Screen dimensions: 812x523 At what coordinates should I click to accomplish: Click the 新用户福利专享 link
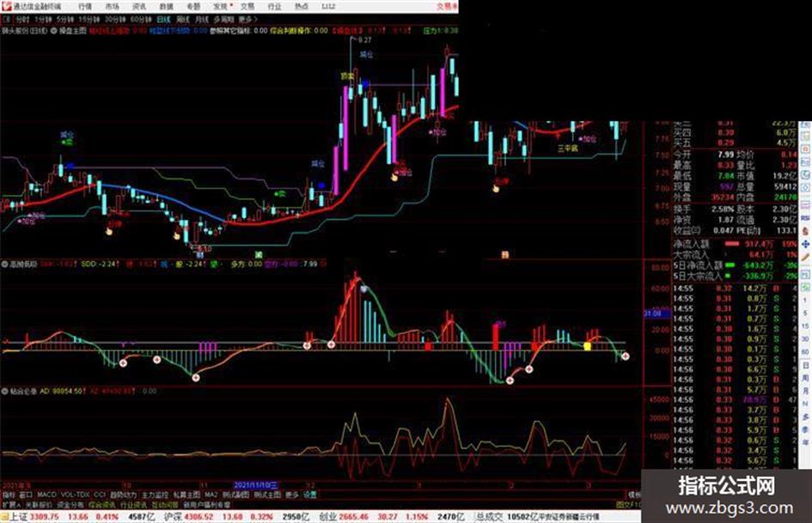pyautogui.click(x=207, y=504)
